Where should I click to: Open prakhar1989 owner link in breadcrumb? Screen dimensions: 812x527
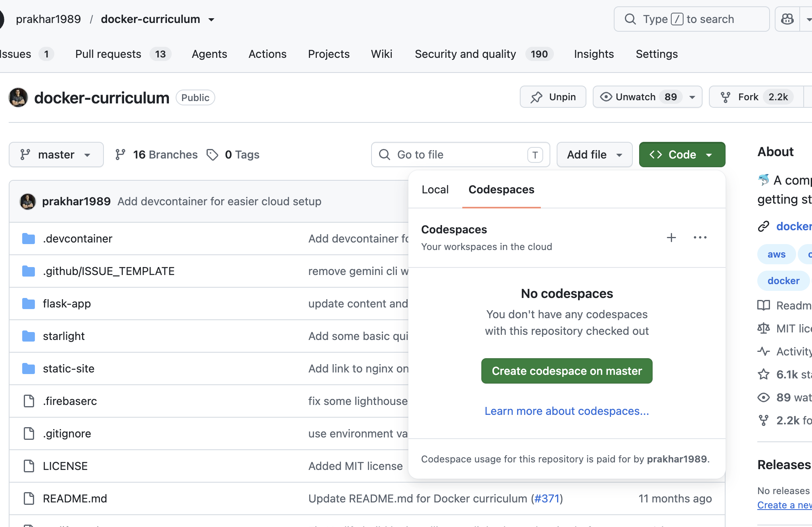(48, 19)
